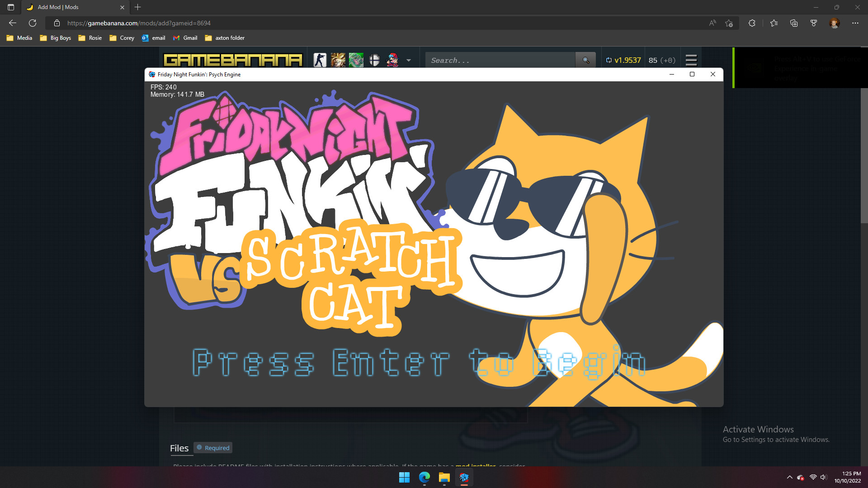This screenshot has height=488, width=868.
Task: Open the Counter-Strike game shortcut icon
Action: coord(320,60)
